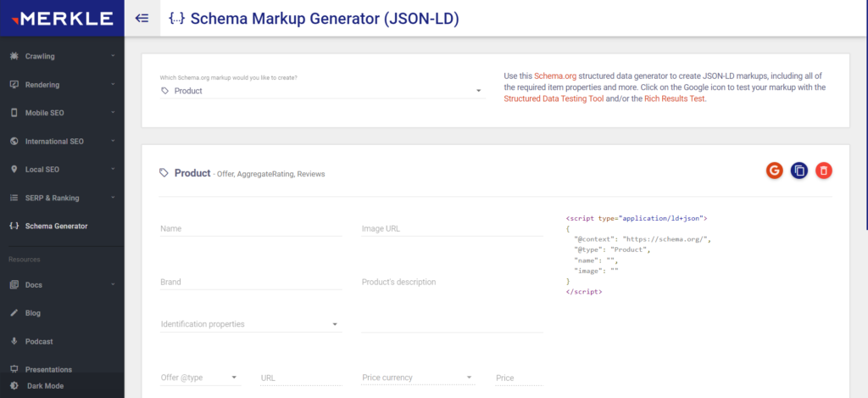Click the Mobile SEO phone icon
The height and width of the screenshot is (398, 868).
tap(14, 113)
